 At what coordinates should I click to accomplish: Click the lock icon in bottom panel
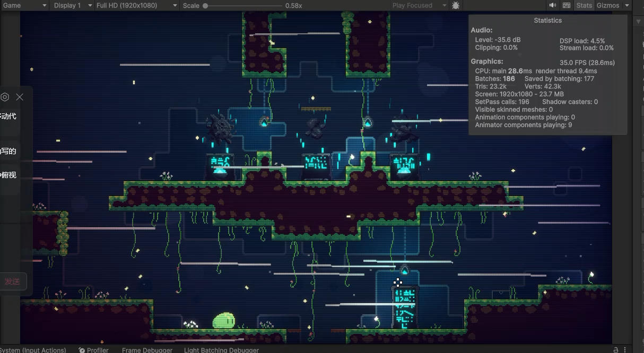tap(616, 350)
